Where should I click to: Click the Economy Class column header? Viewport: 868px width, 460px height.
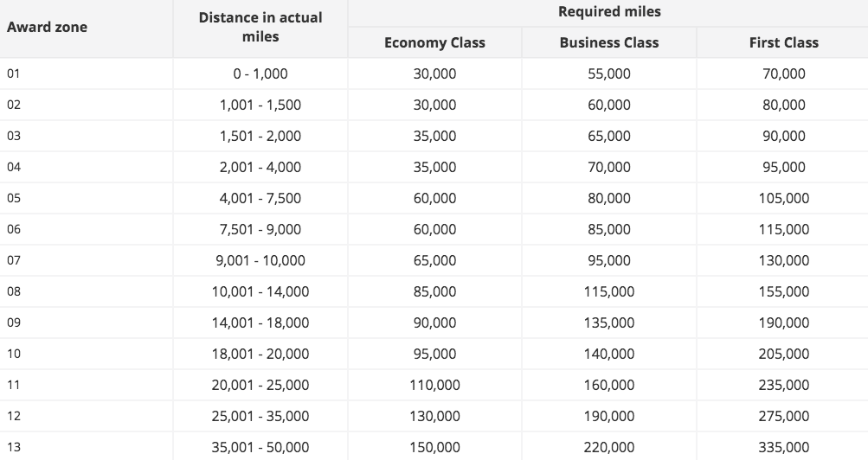[434, 42]
